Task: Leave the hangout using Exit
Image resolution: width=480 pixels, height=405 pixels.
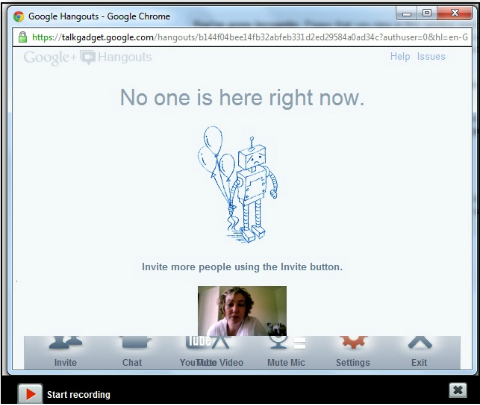Action: click(x=419, y=352)
